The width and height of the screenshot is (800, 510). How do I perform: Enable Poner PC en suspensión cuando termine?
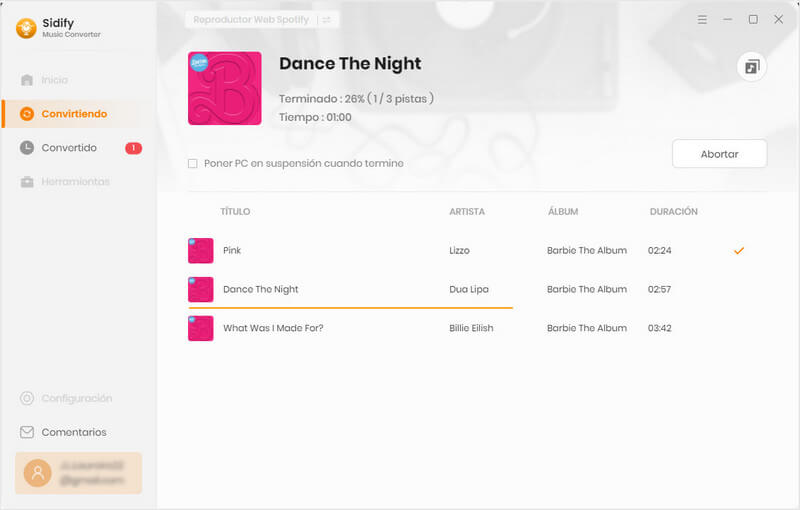pos(193,164)
